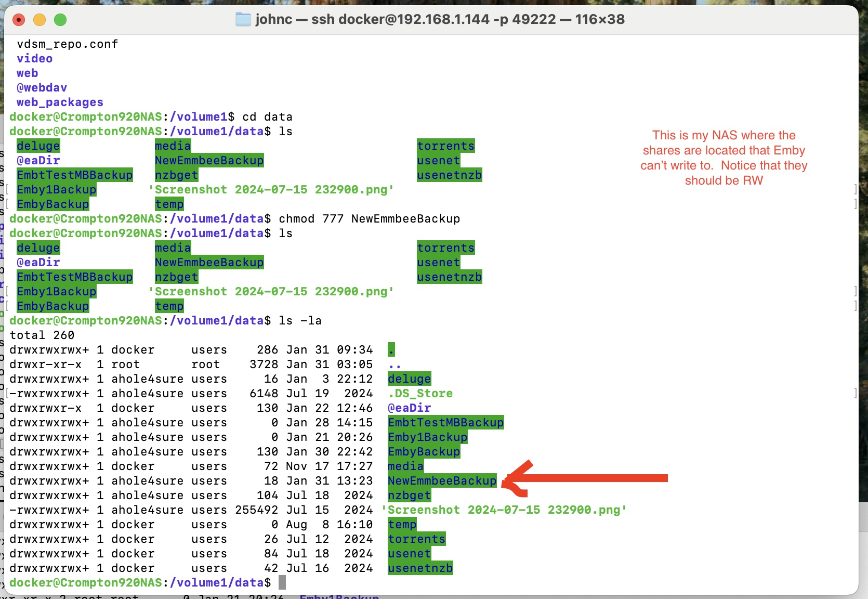Click the size value '6148'

tap(264, 394)
